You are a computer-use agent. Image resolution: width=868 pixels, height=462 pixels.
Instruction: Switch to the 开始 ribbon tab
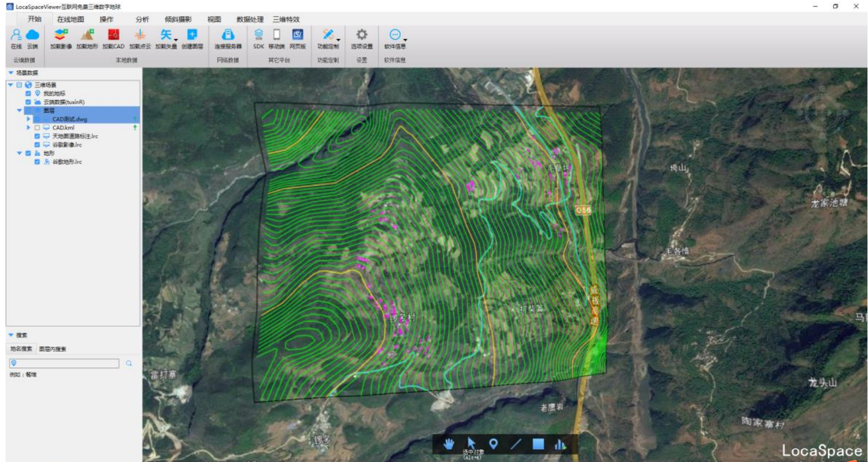(x=34, y=19)
